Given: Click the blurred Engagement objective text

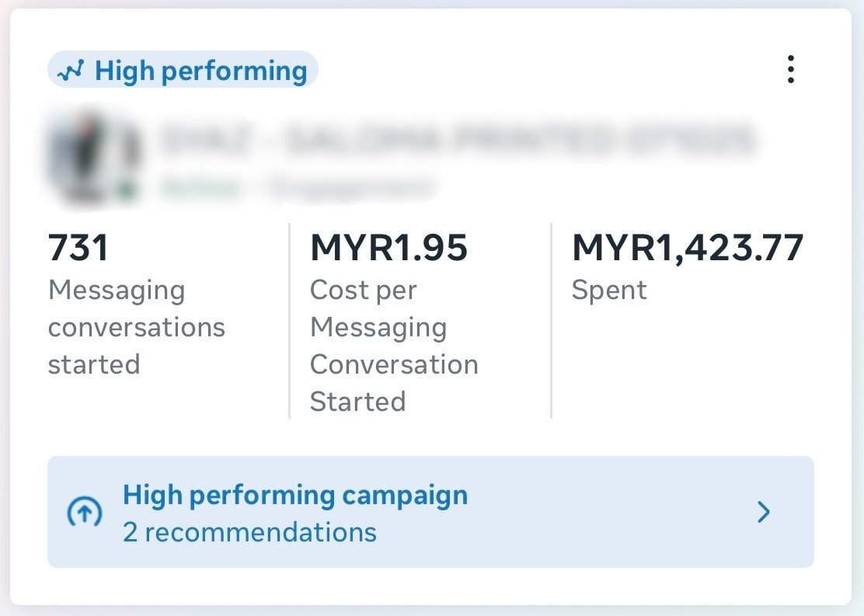Looking at the screenshot, I should pos(351,187).
